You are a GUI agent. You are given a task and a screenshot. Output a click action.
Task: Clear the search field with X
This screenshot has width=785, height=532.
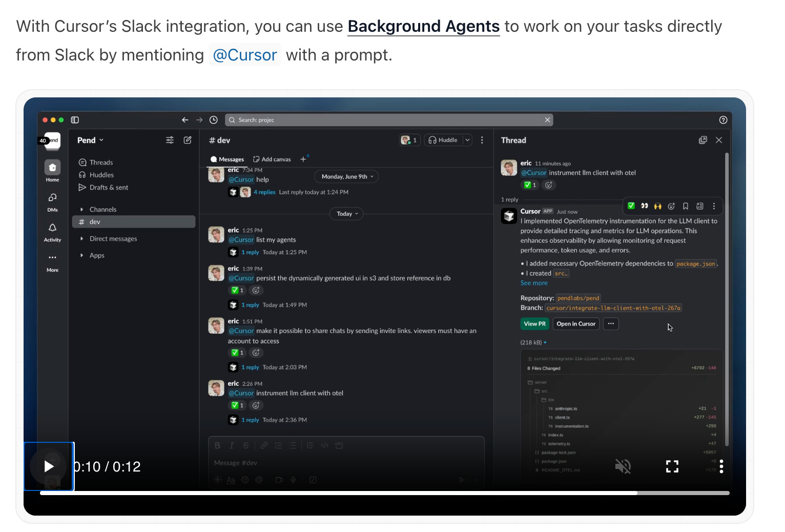click(x=547, y=120)
